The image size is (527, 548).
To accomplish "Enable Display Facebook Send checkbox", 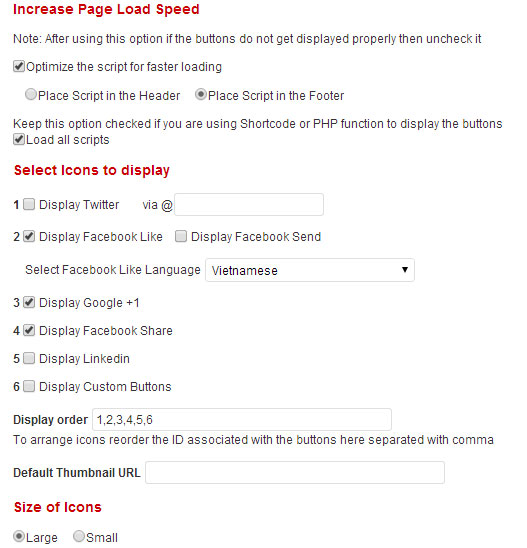I will (x=181, y=236).
